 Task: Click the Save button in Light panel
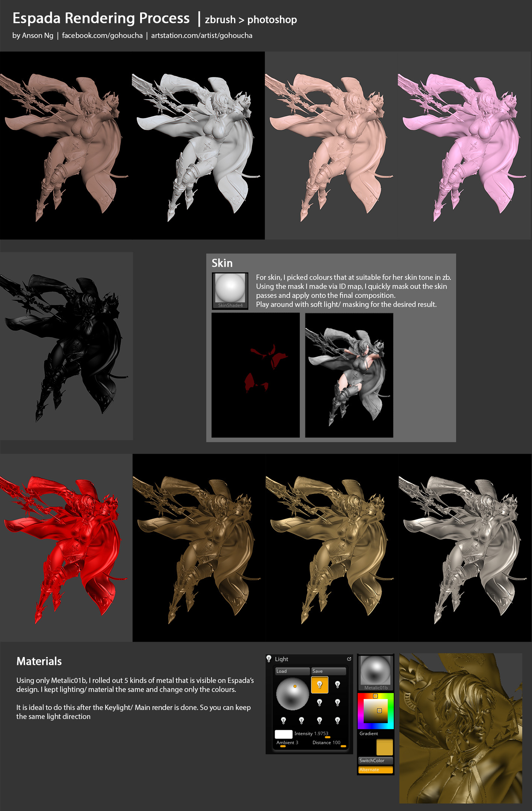pyautogui.click(x=328, y=671)
